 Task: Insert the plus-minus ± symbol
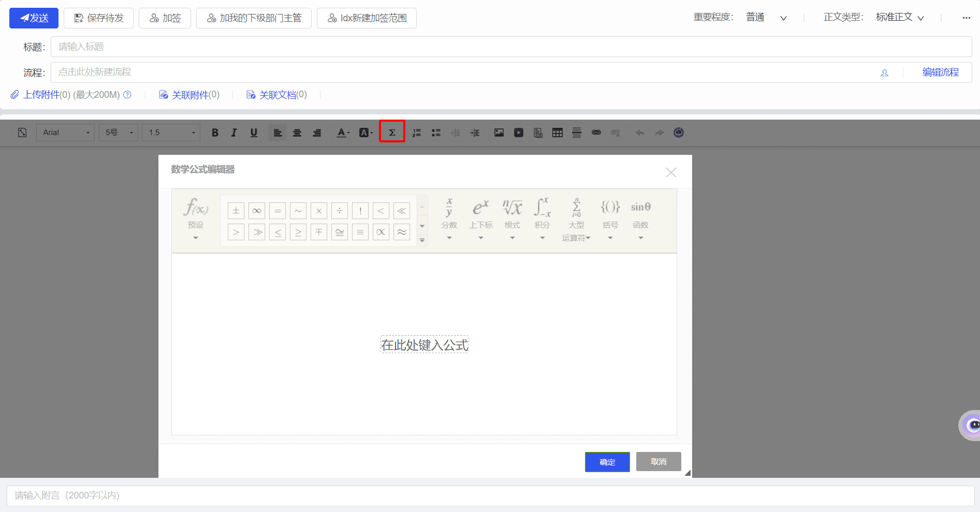tap(236, 211)
